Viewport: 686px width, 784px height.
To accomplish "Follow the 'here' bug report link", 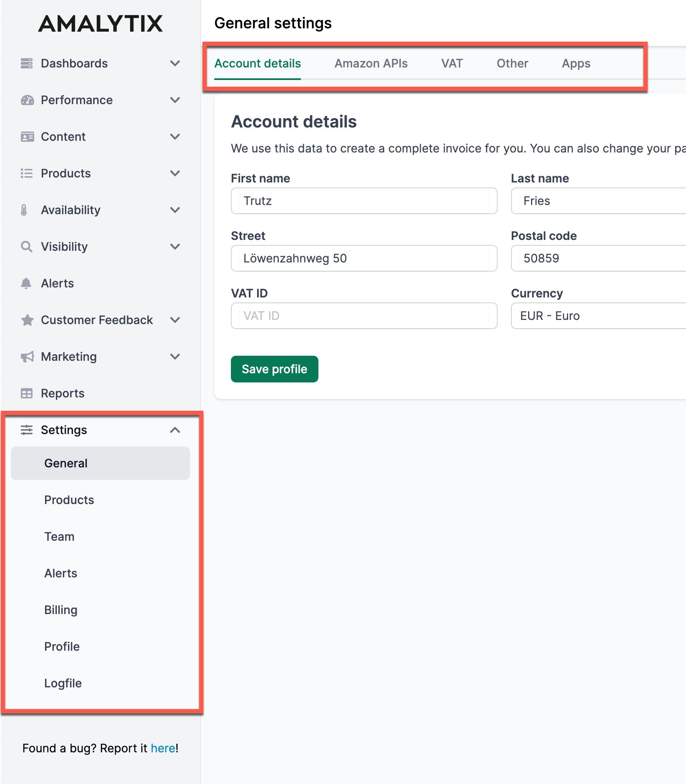I will click(163, 748).
